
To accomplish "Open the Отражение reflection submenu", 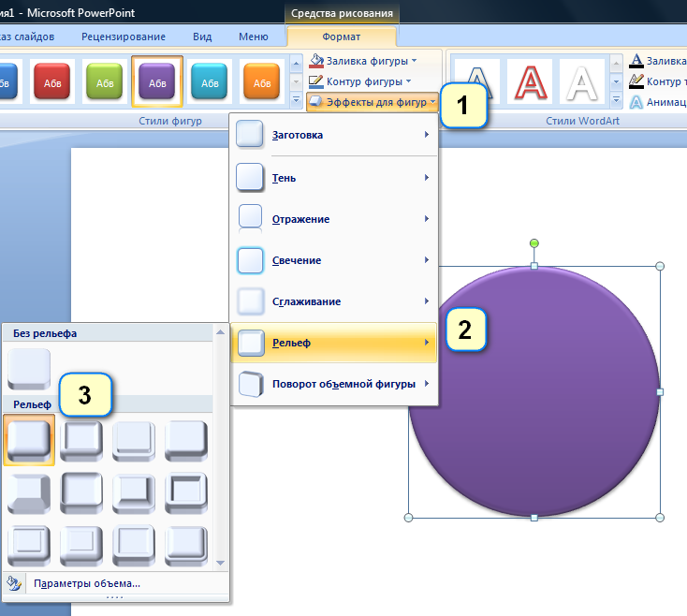I will click(x=334, y=219).
